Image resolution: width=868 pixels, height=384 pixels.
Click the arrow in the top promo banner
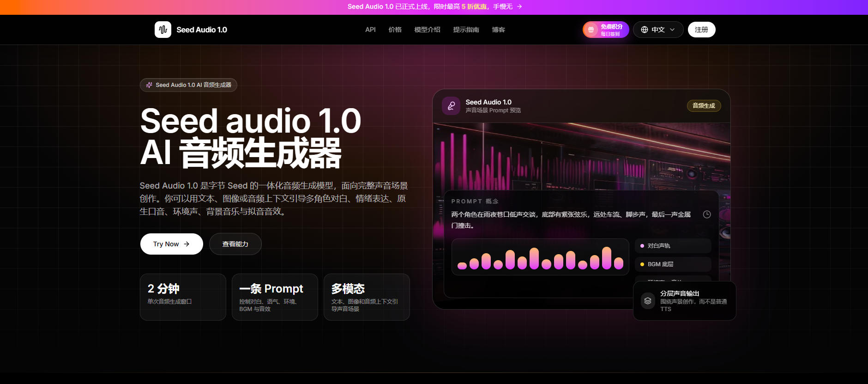click(x=519, y=6)
